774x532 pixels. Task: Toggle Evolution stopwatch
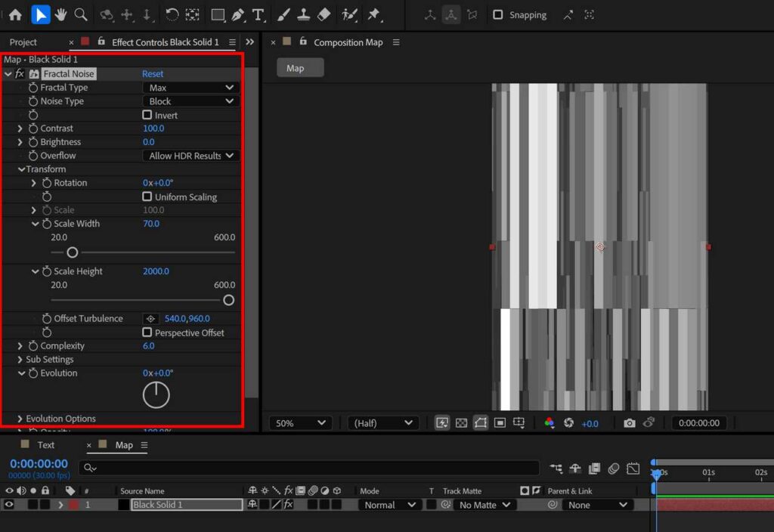coord(33,373)
